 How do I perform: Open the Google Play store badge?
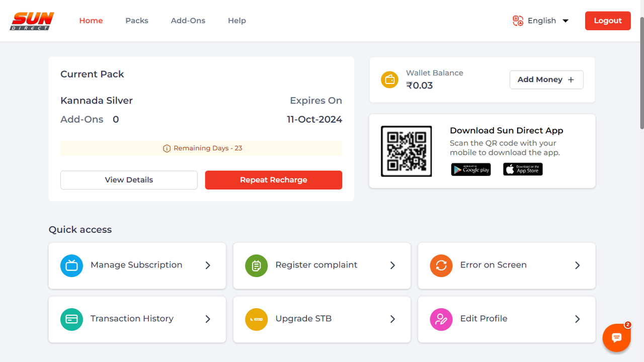coord(471,169)
